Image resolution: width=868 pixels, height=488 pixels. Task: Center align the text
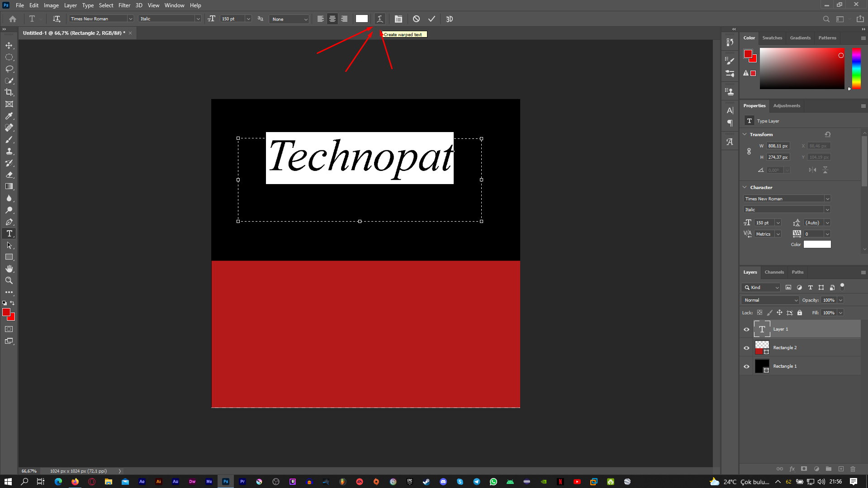coord(332,19)
